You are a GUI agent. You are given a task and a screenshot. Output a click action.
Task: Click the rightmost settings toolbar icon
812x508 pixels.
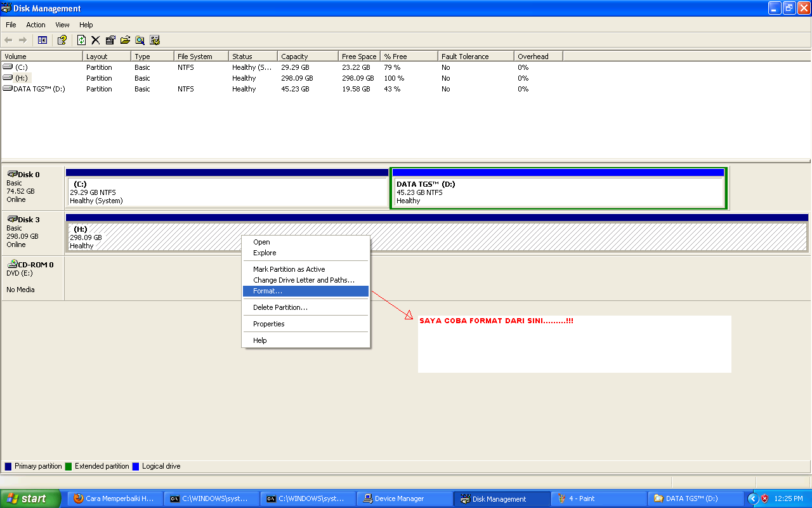[x=154, y=39]
